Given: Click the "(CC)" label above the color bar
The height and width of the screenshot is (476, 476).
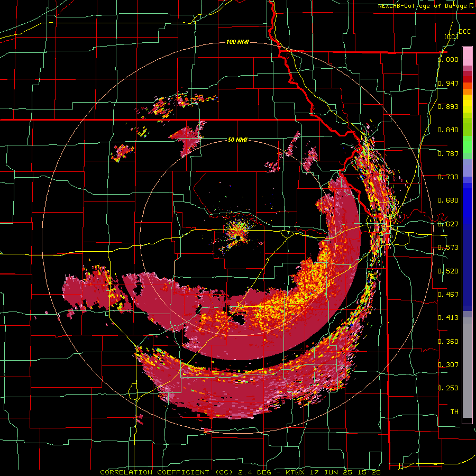Looking at the screenshot, I should (x=451, y=36).
